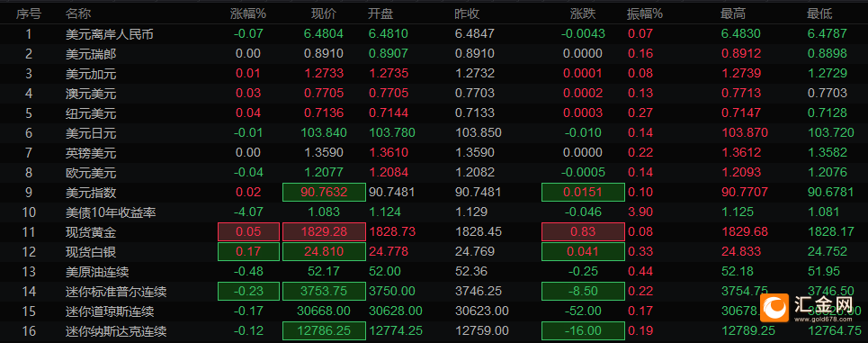The image size is (868, 343).
Task: Click highlighted gold change 0.83
Action: (x=583, y=232)
